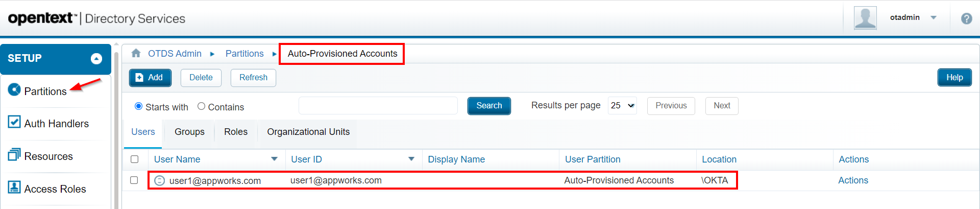Screen dimensions: 980x209
Task: Click into the search text field
Action: (x=378, y=106)
